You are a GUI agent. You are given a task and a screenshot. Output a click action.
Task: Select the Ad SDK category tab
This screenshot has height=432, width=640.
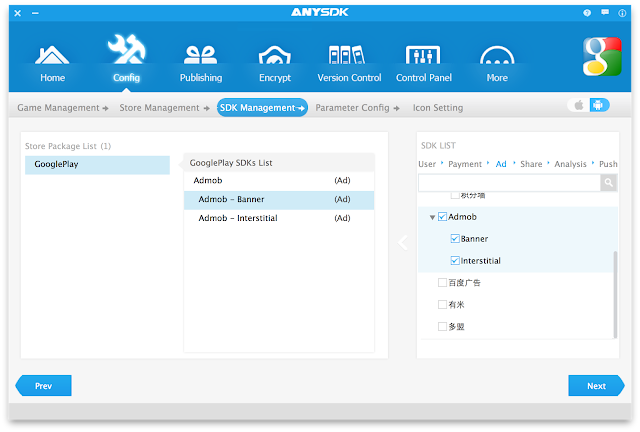(x=501, y=164)
